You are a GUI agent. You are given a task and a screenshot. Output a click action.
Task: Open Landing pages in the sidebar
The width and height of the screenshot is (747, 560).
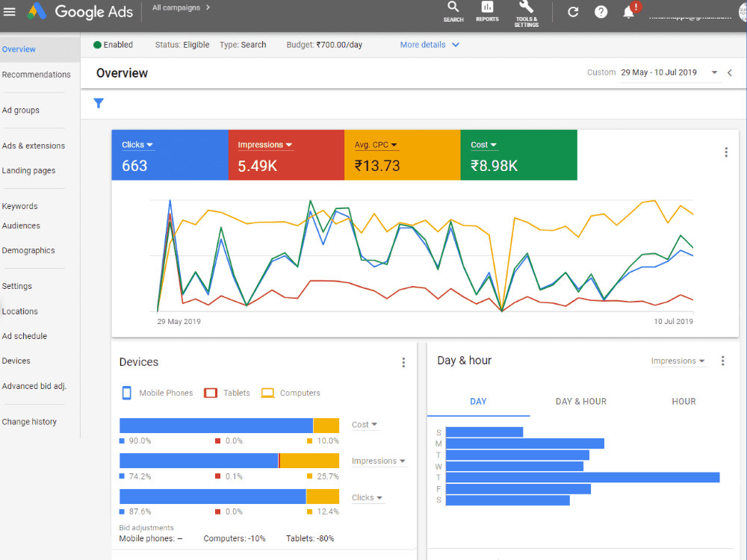(x=28, y=170)
